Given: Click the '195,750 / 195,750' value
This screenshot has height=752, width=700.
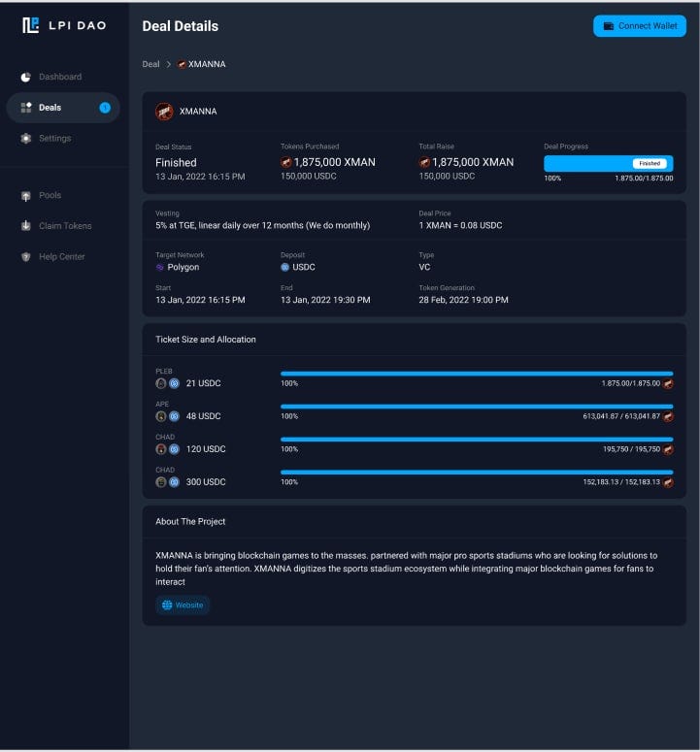Looking at the screenshot, I should click(632, 449).
